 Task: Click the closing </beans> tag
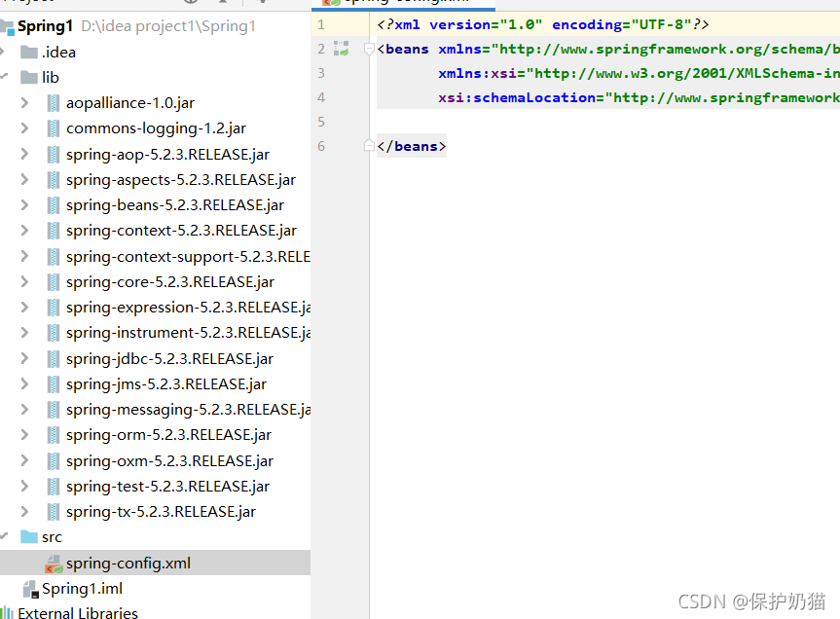[x=412, y=146]
